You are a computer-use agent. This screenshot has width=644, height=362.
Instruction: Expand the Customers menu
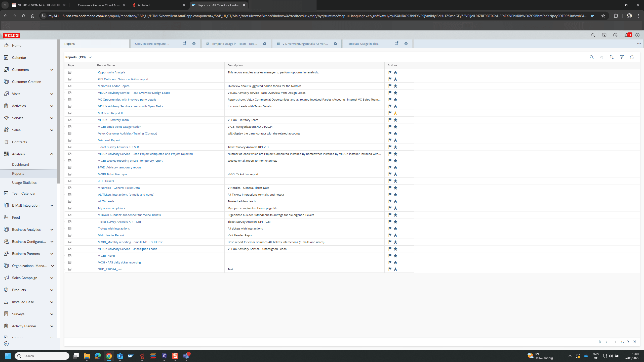tap(52, 70)
